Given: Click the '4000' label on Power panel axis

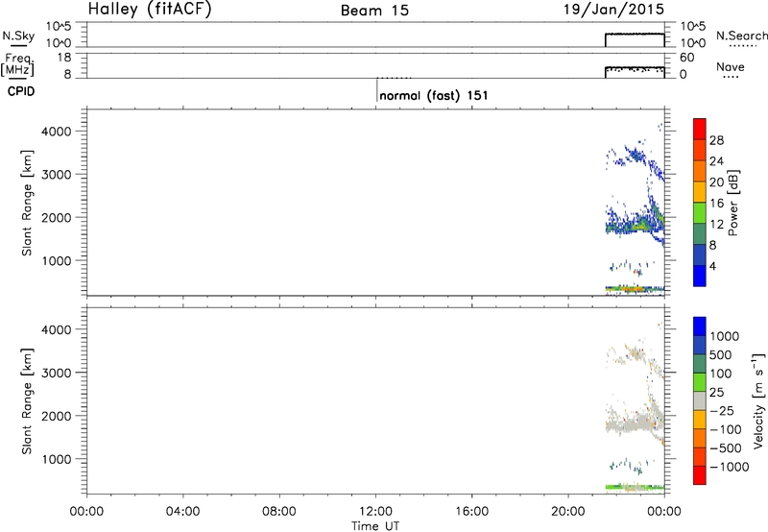Looking at the screenshot, I should click(x=57, y=132).
